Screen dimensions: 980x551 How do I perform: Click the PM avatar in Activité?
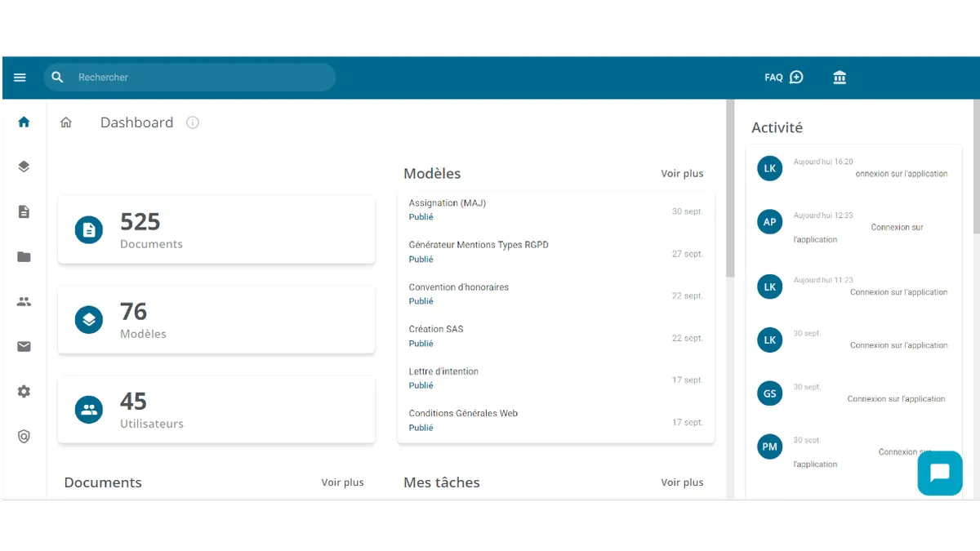coord(769,447)
